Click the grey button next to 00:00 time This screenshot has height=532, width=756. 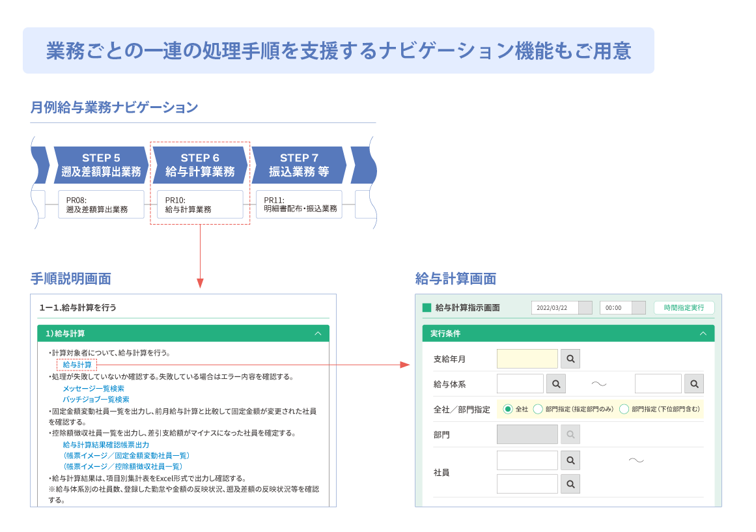coord(639,308)
